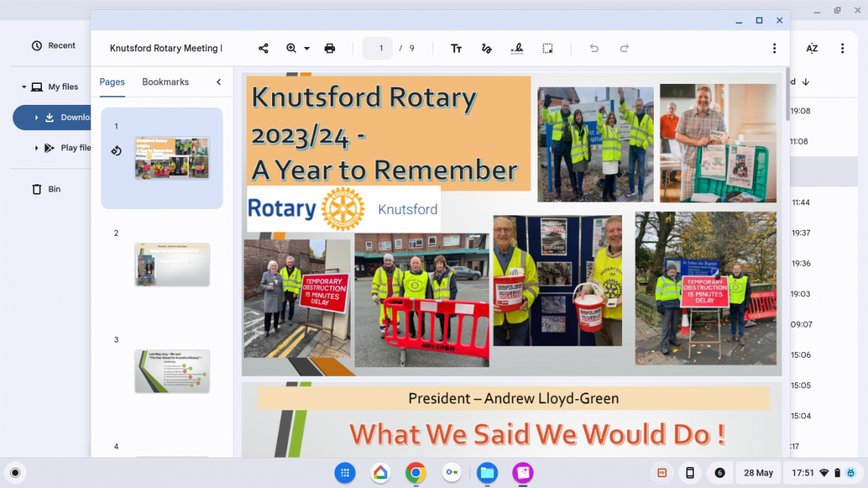Select file row modified at 11:08
Screen dimensions: 868x488
(x=825, y=142)
